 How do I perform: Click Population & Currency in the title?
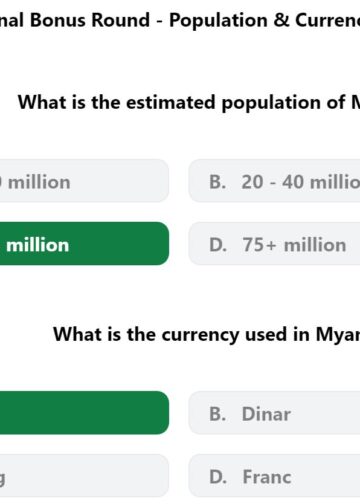[x=265, y=20]
